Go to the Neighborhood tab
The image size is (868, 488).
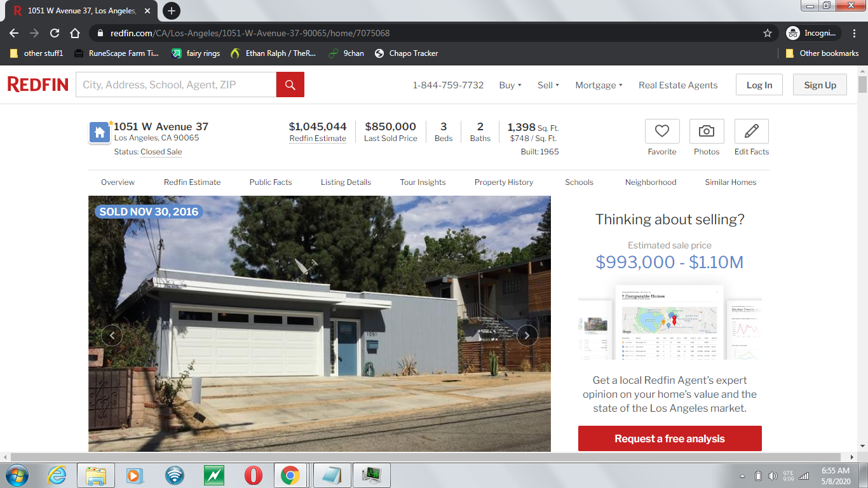tap(651, 182)
